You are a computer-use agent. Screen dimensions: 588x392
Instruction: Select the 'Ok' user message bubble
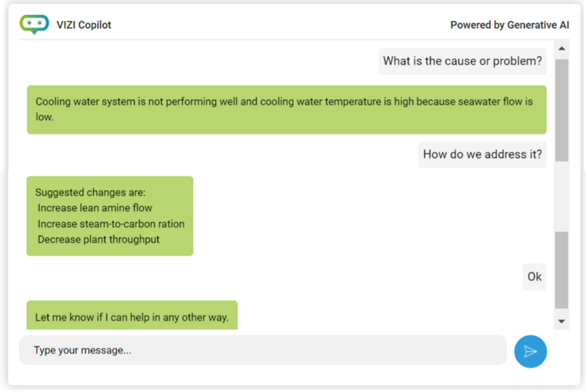[534, 277]
